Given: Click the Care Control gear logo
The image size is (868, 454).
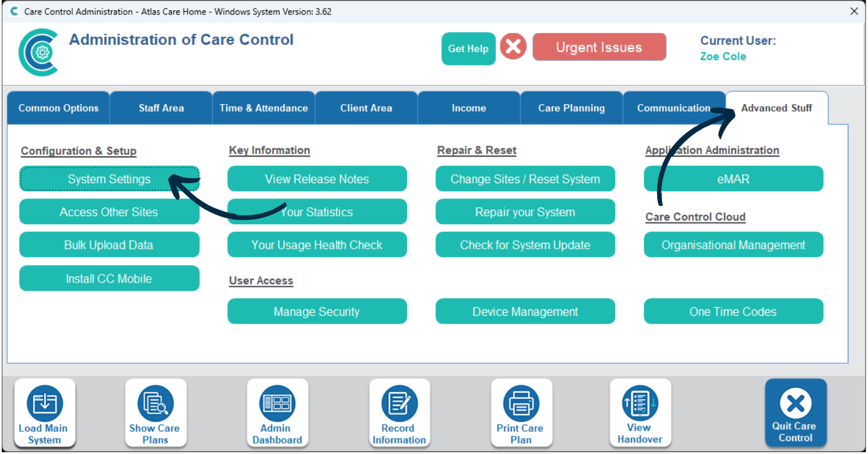Looking at the screenshot, I should pyautogui.click(x=39, y=53).
